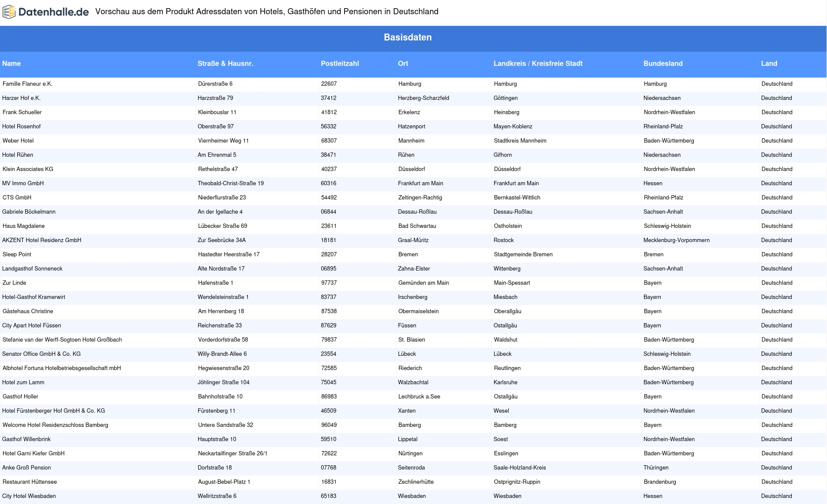Click the district Stadtgemeinde Bremen

point(523,255)
